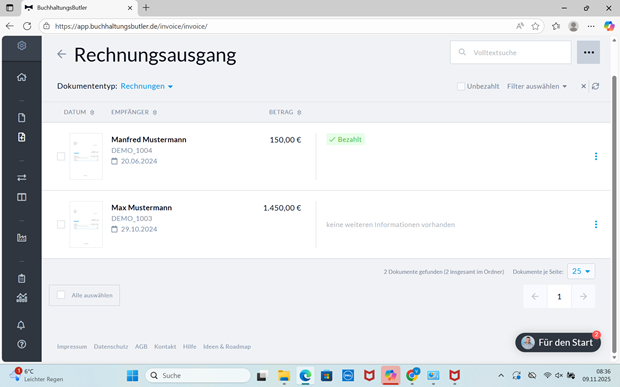This screenshot has width=620, height=387.
Task: Open the Filter auswählen dropdown
Action: click(x=537, y=86)
